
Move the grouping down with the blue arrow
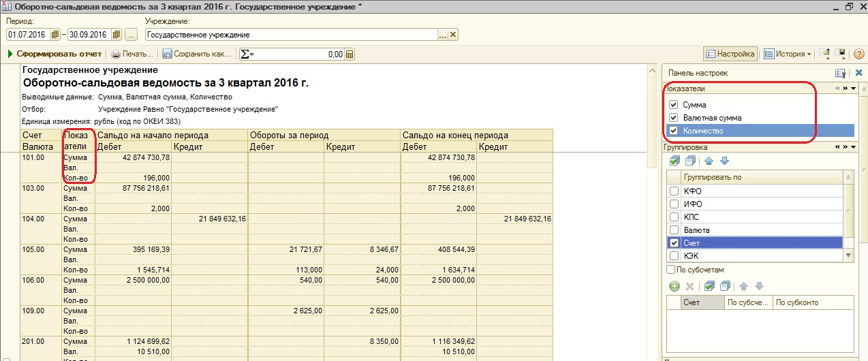(724, 161)
